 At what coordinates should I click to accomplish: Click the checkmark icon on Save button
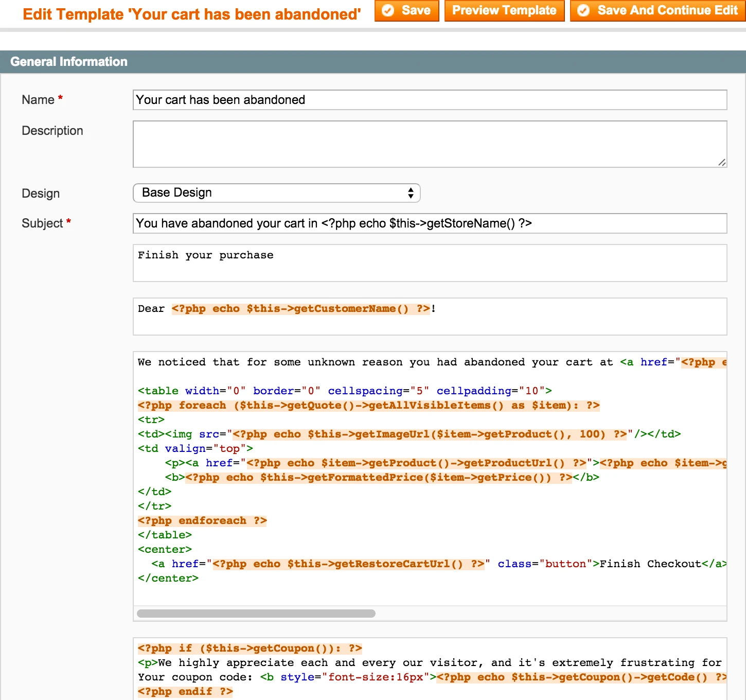point(388,10)
